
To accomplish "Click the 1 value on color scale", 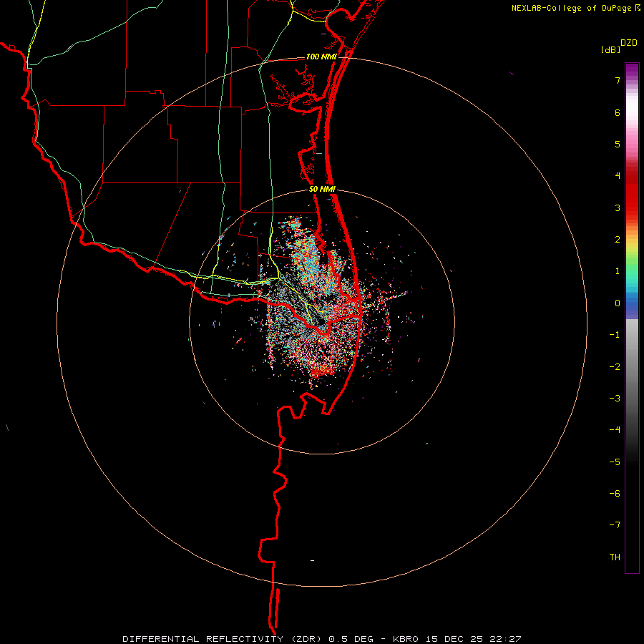I will click(x=618, y=271).
